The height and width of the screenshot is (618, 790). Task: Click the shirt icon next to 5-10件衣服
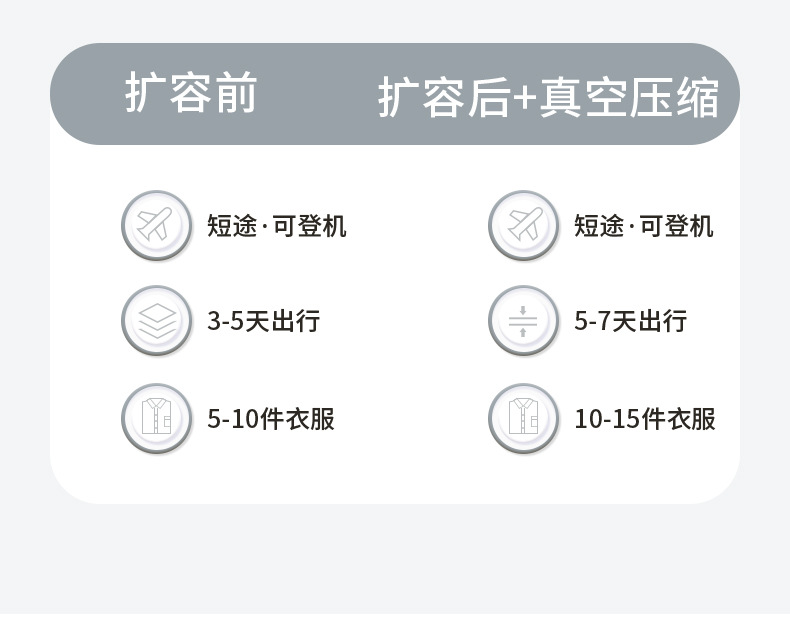tap(156, 418)
